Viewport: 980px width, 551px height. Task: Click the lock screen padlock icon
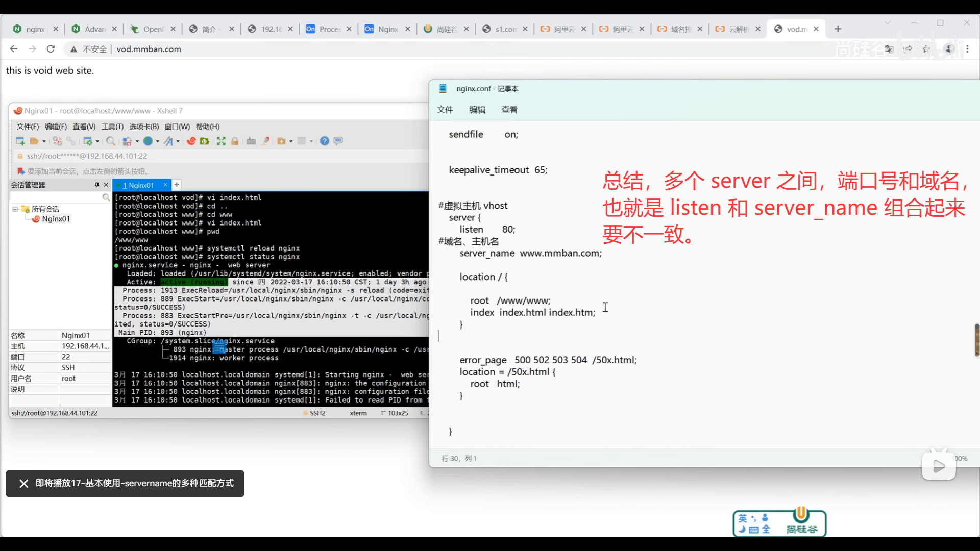click(x=235, y=141)
